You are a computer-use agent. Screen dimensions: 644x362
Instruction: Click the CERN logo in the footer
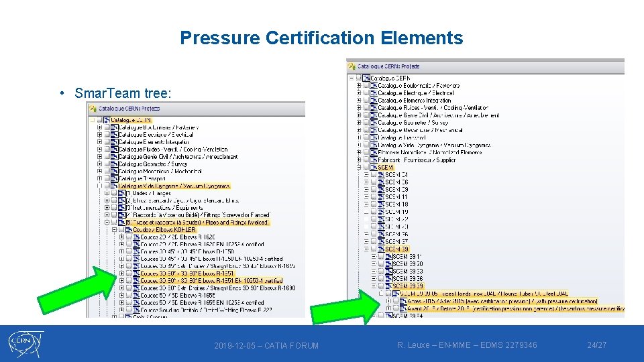tap(25, 344)
